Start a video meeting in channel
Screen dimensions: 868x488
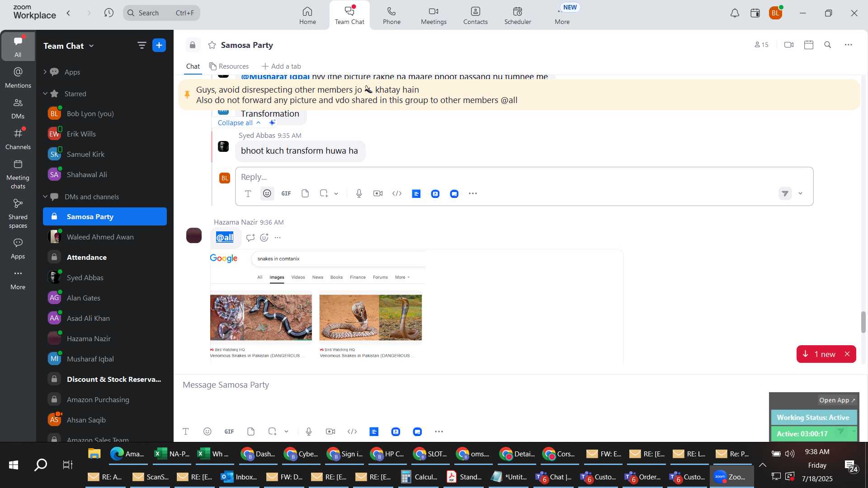(789, 45)
